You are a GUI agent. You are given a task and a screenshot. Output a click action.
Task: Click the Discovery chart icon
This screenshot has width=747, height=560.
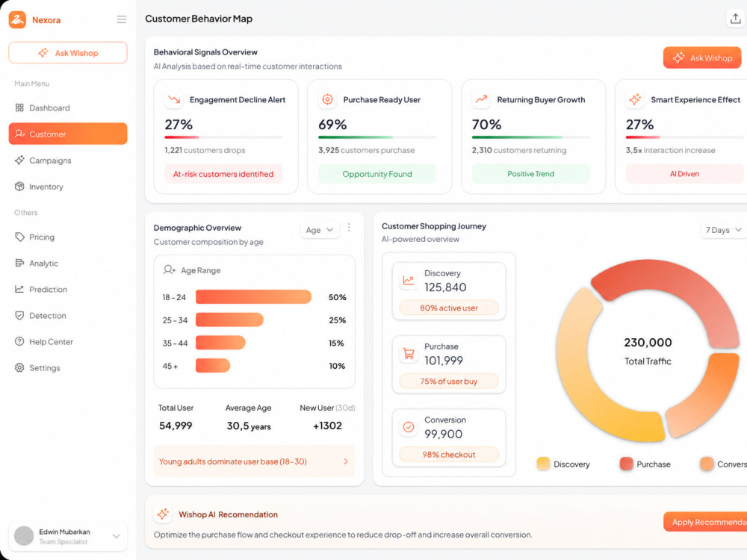tap(409, 281)
